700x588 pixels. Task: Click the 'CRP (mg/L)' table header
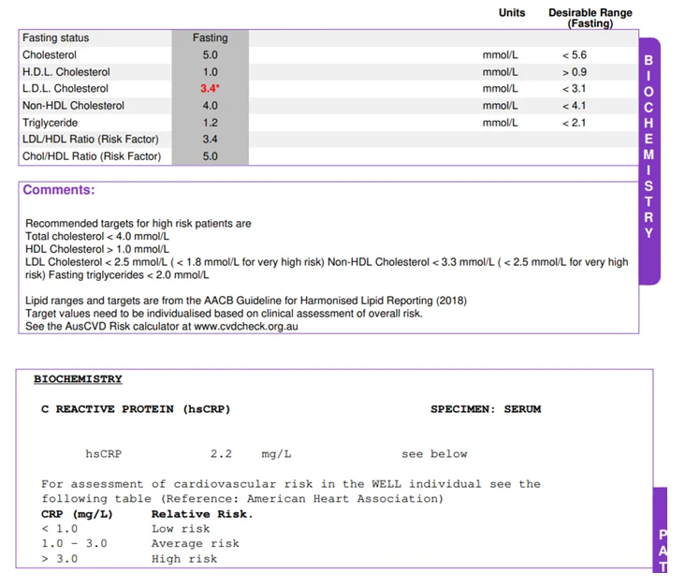[x=77, y=514]
